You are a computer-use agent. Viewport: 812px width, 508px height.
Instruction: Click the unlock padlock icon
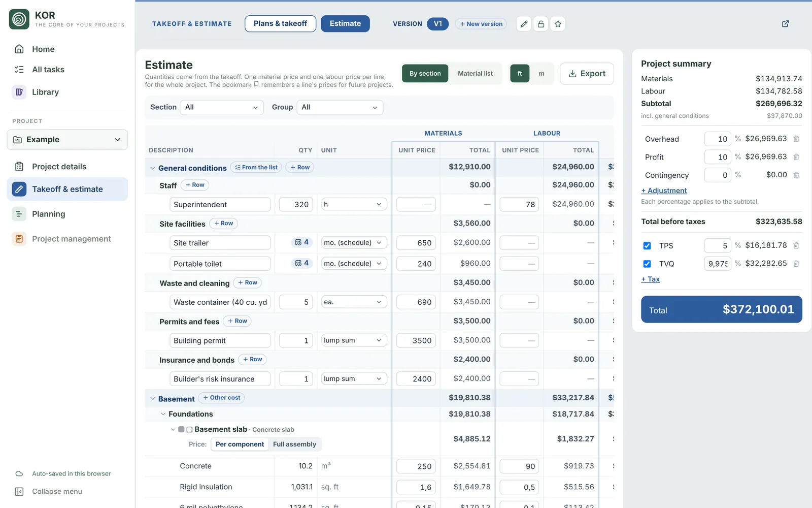click(541, 24)
